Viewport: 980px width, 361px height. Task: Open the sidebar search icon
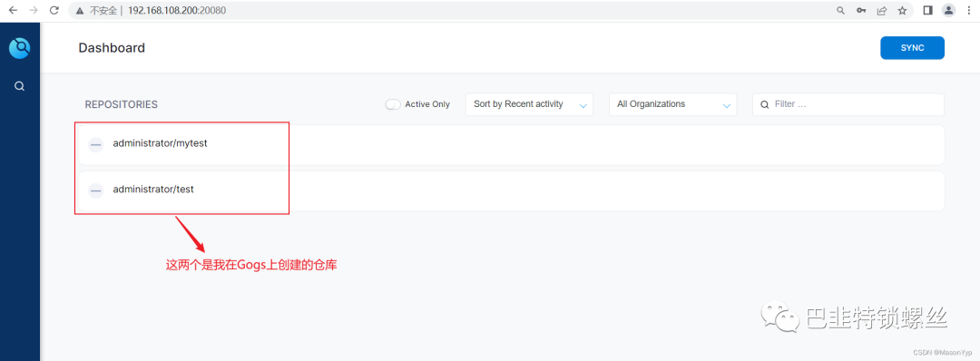(x=19, y=86)
